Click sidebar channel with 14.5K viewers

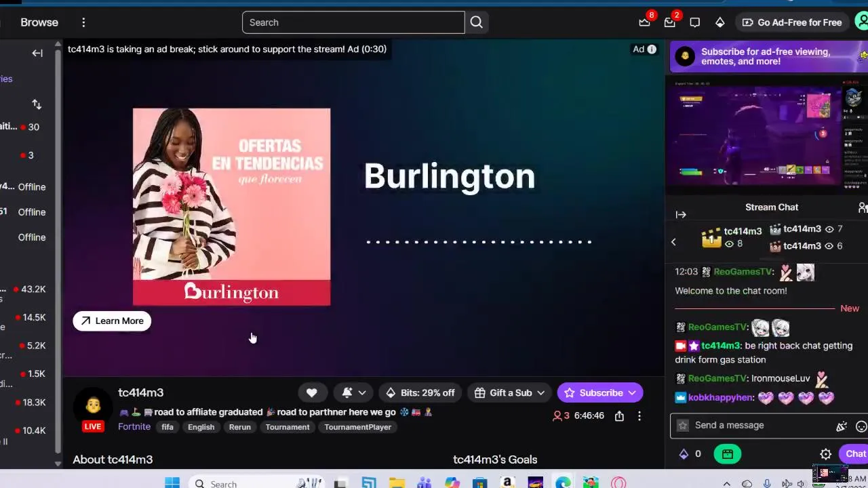pyautogui.click(x=27, y=317)
